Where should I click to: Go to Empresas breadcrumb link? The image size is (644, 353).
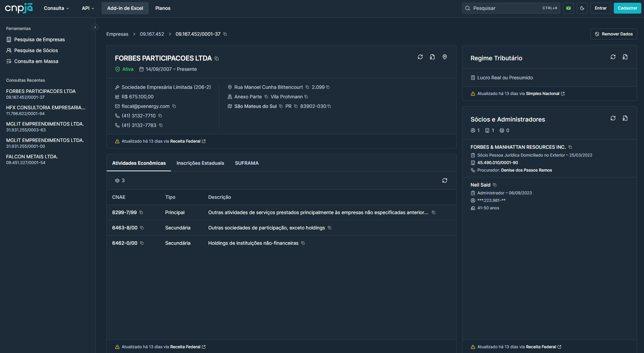117,34
